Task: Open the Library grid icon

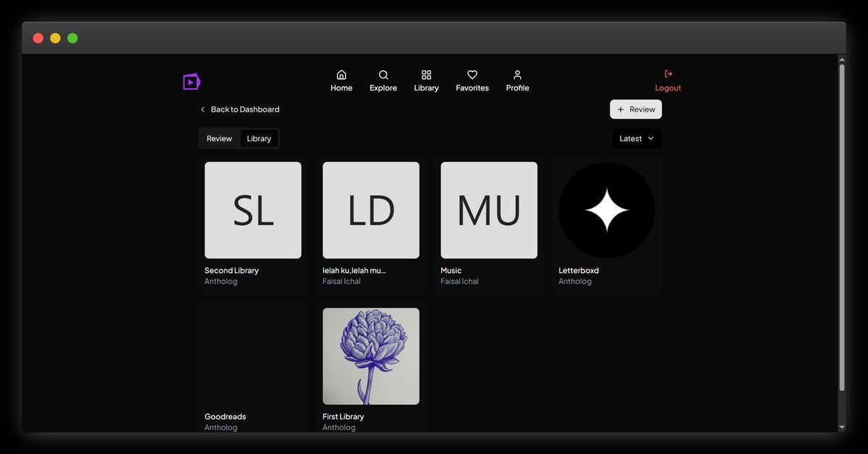Action: point(426,75)
